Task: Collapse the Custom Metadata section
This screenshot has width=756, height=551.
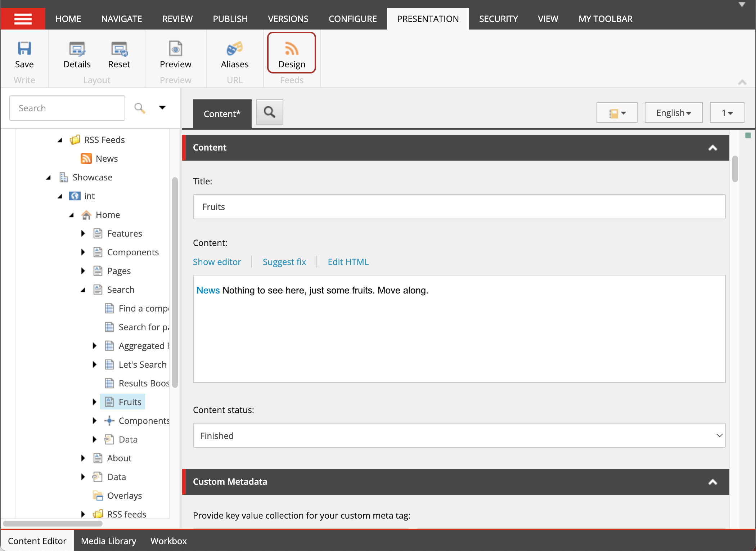Action: [x=712, y=482]
